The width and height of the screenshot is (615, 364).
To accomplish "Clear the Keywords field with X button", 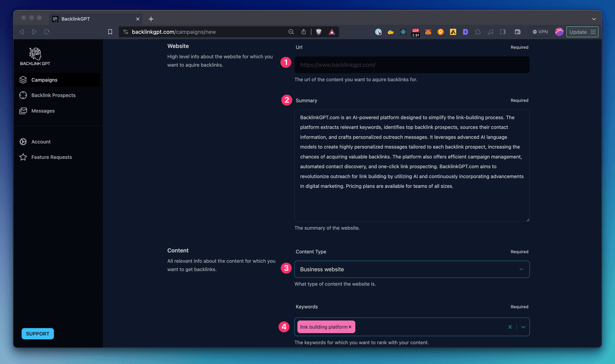I will [510, 327].
